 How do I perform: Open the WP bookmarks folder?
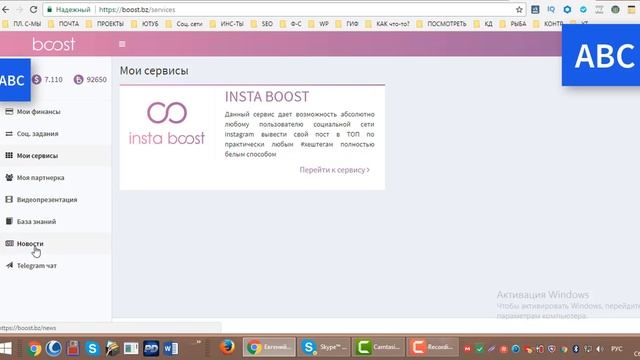pyautogui.click(x=319, y=24)
